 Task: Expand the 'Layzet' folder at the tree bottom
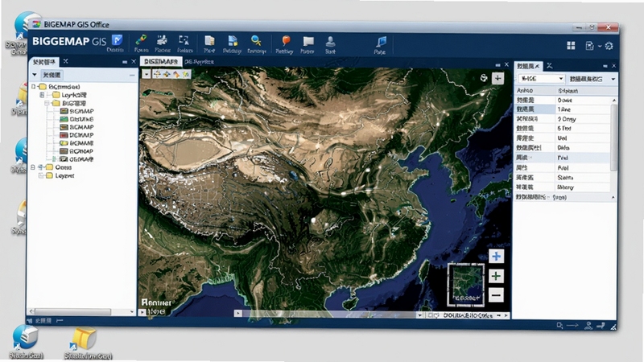click(x=41, y=175)
